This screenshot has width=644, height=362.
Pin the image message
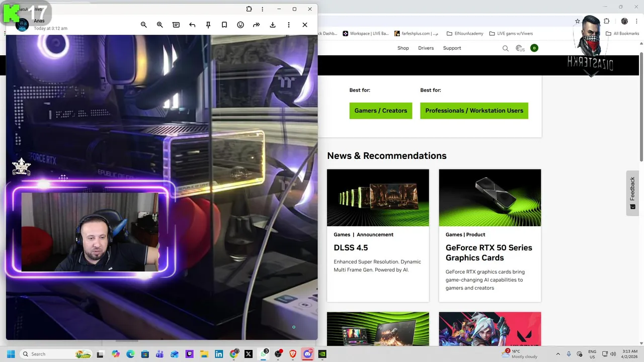click(208, 25)
